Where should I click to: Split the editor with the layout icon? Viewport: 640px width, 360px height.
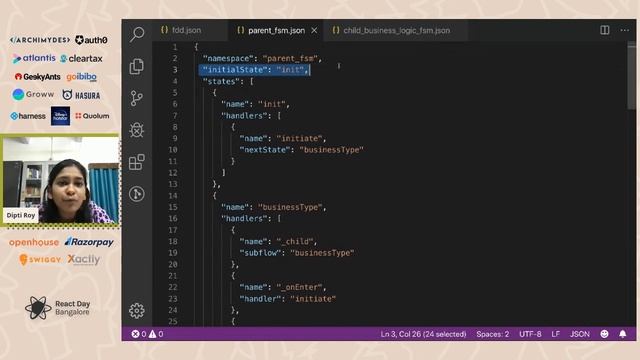pyautogui.click(x=604, y=30)
